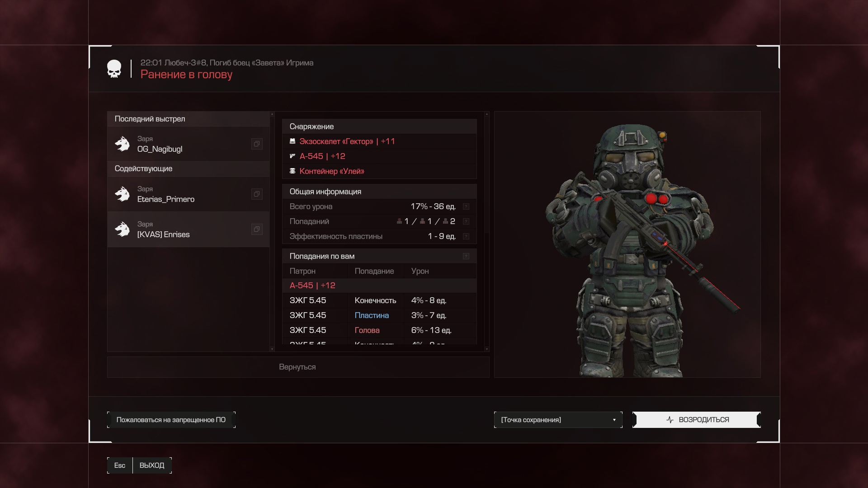Click the ВЫХОД exit button
868x488 pixels.
coord(152,465)
